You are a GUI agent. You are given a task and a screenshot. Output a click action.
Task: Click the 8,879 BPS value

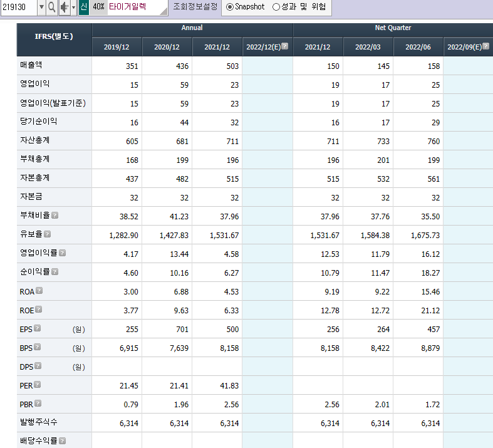pos(430,348)
